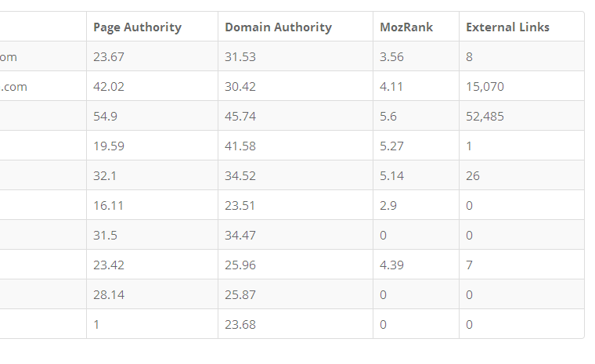
Task: Click the Domain Authority column header
Action: coord(278,27)
